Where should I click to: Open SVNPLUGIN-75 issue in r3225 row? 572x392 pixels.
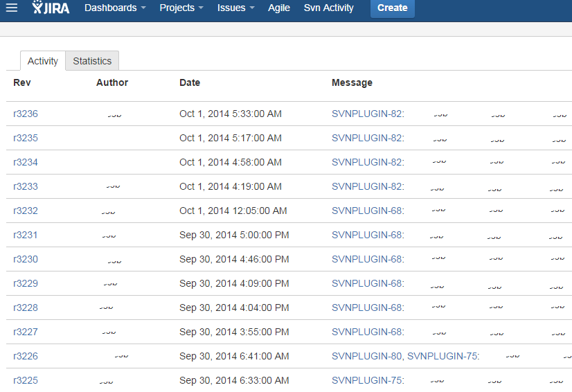(367, 380)
